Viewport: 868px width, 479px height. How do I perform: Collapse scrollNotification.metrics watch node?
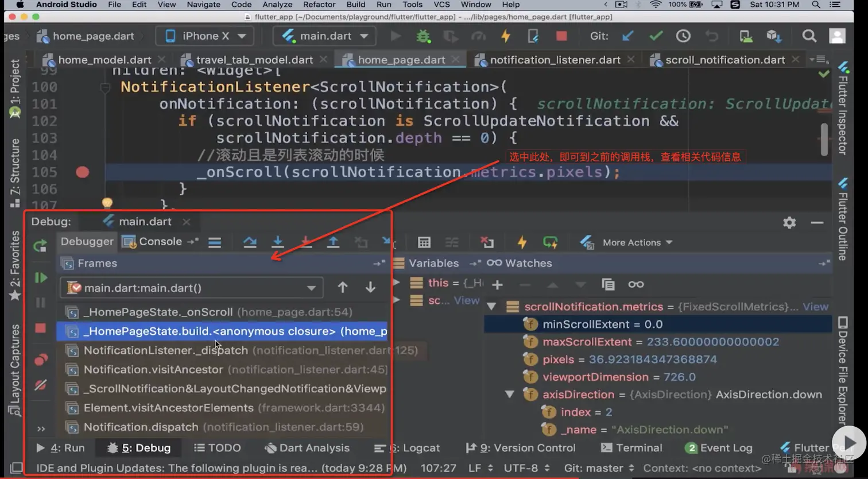492,307
